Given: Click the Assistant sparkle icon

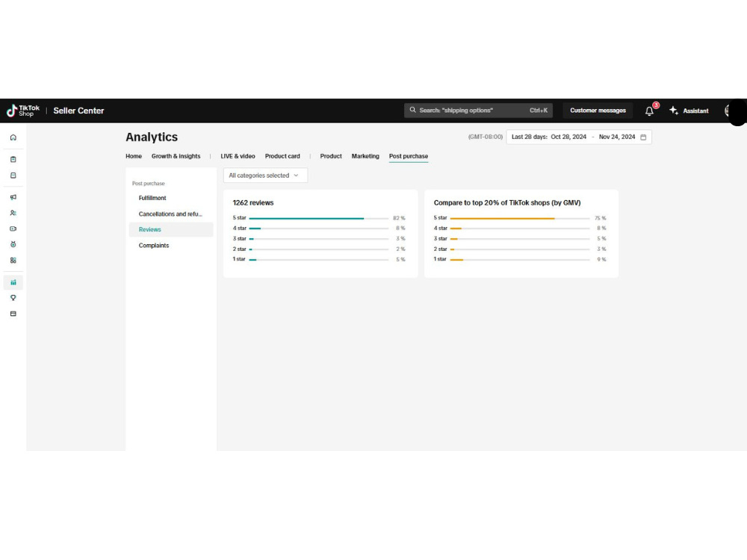Looking at the screenshot, I should (x=674, y=111).
